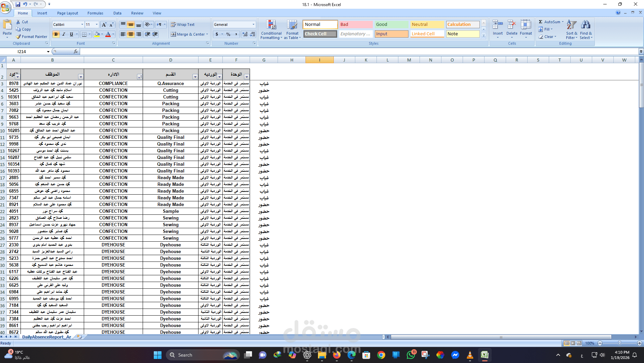The height and width of the screenshot is (363, 644).
Task: Toggle Italic formatting
Action: (x=64, y=34)
